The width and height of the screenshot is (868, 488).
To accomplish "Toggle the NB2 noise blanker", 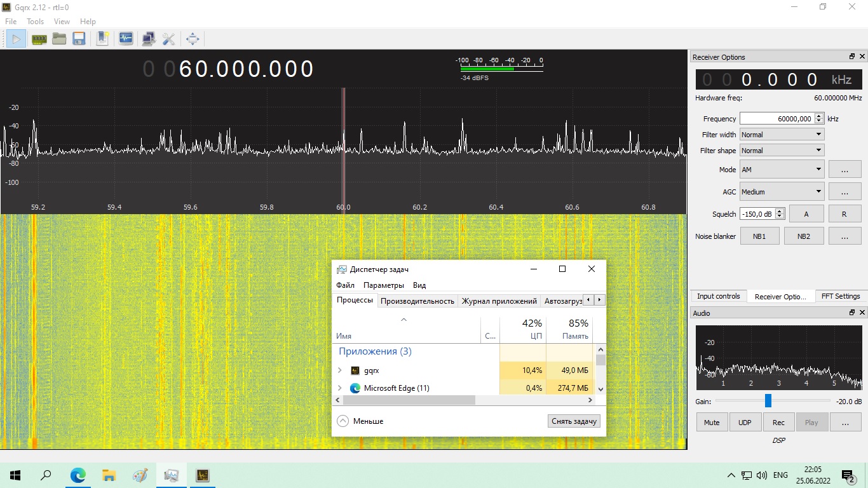I will coord(803,236).
